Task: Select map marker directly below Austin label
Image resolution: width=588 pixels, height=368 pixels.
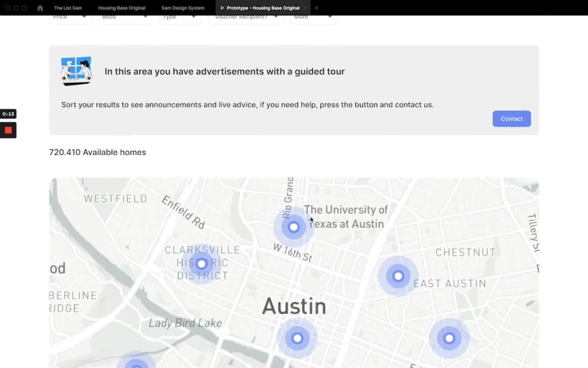Action: coord(297,339)
